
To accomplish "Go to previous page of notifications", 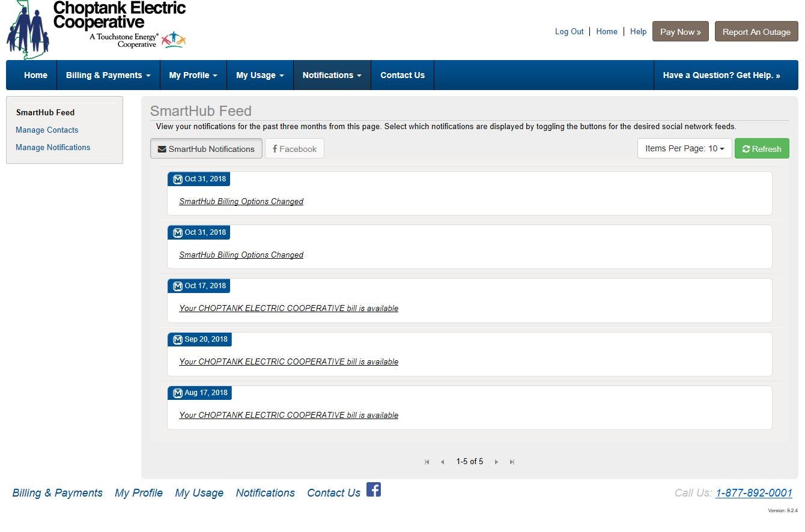I will click(x=443, y=462).
